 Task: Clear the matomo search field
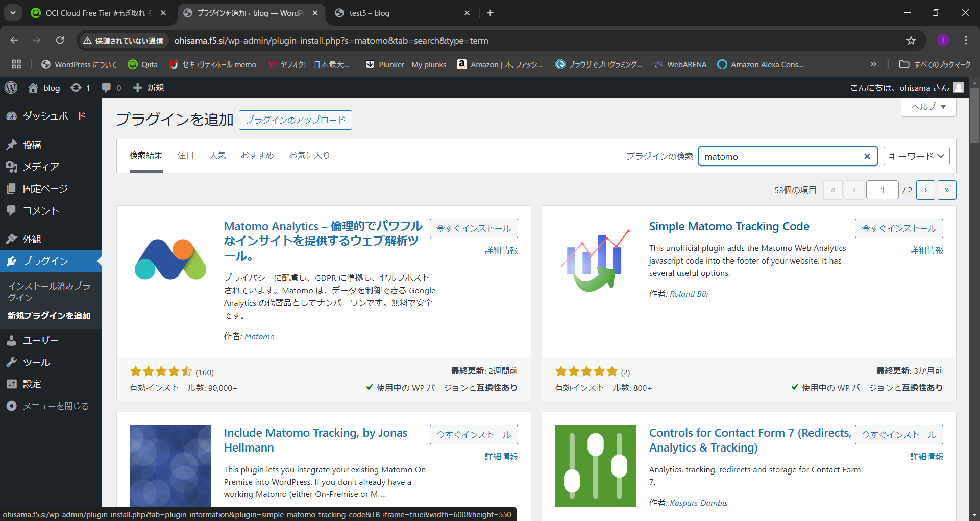867,156
